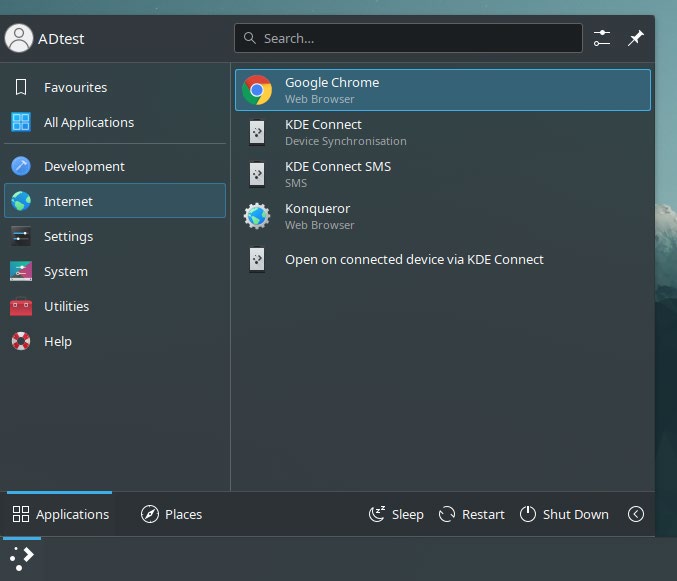Open the System category

pyautogui.click(x=115, y=271)
